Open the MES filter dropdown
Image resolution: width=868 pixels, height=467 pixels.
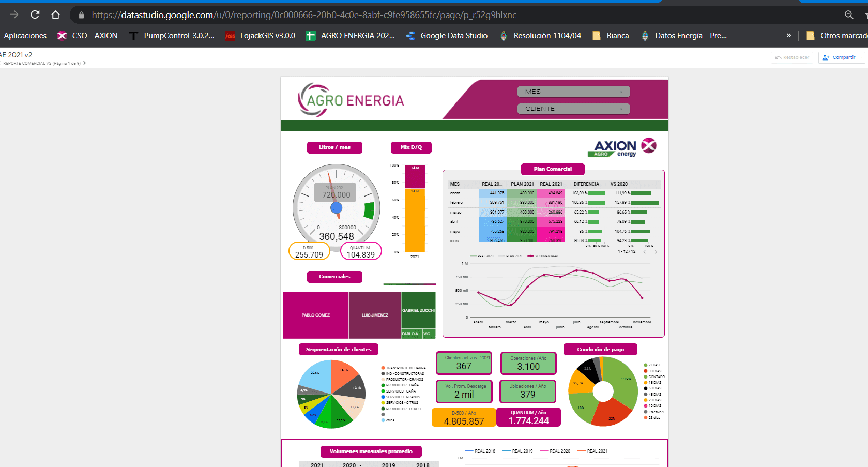coord(573,92)
